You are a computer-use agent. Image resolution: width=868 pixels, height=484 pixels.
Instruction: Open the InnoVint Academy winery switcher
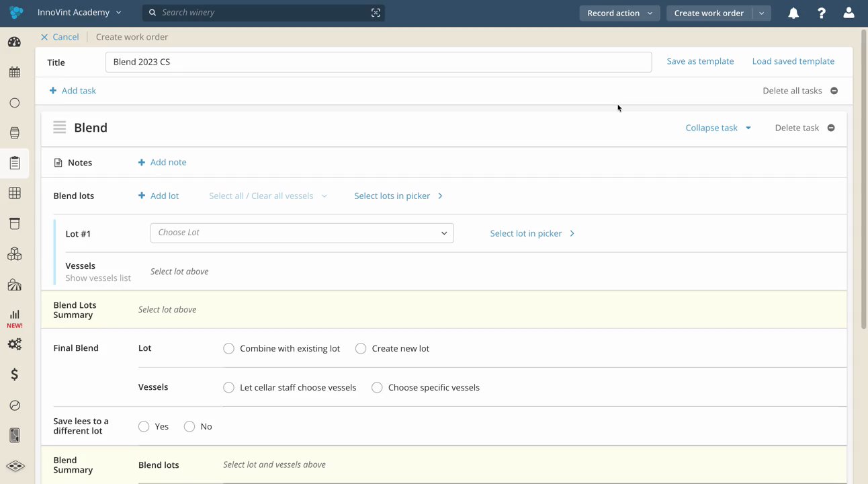tap(79, 13)
